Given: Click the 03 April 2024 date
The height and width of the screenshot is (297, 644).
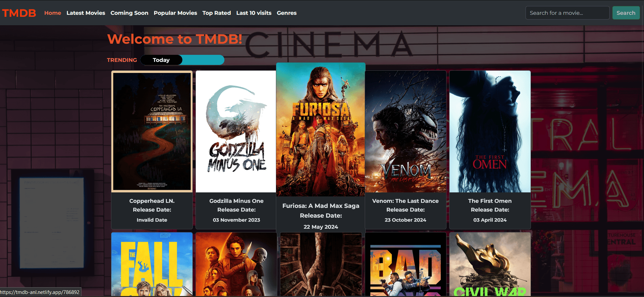Looking at the screenshot, I should tap(490, 220).
